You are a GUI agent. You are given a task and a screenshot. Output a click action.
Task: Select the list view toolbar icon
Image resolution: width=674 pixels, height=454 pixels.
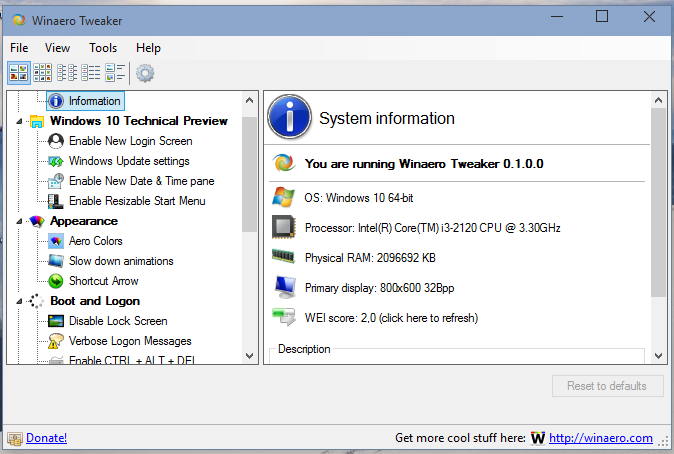(x=67, y=72)
